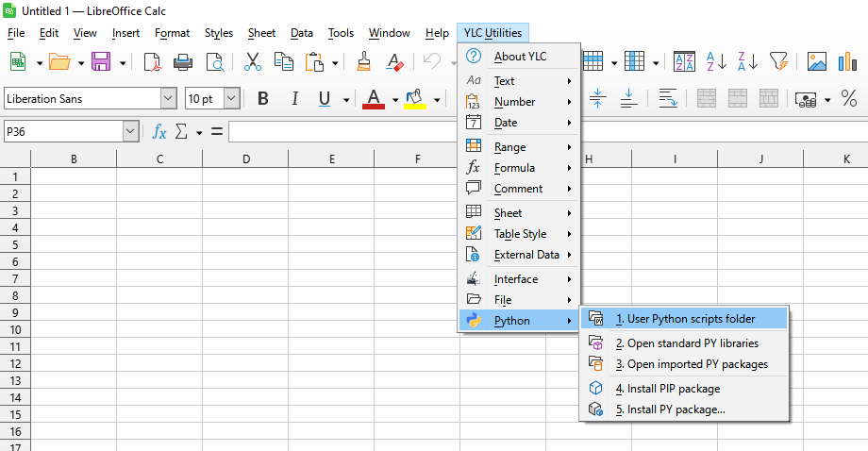Click the AutoFilter funnel icon
The width and height of the screenshot is (868, 451).
pyautogui.click(x=777, y=62)
